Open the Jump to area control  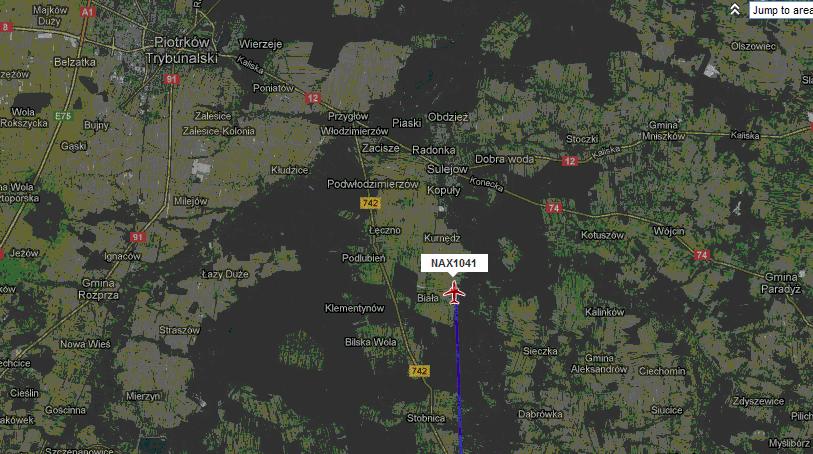[781, 10]
